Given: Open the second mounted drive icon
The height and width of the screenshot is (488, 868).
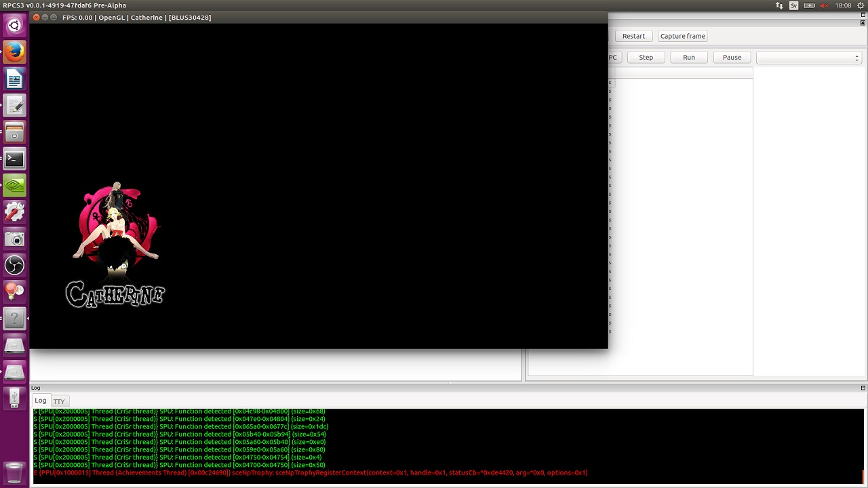Looking at the screenshot, I should coord(14,371).
